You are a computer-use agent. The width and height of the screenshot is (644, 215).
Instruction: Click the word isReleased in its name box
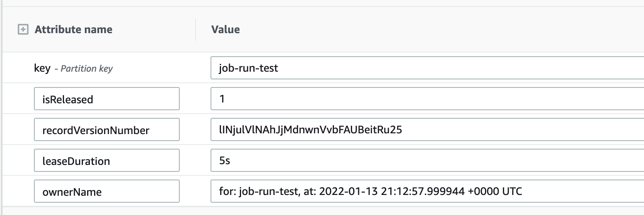67,99
